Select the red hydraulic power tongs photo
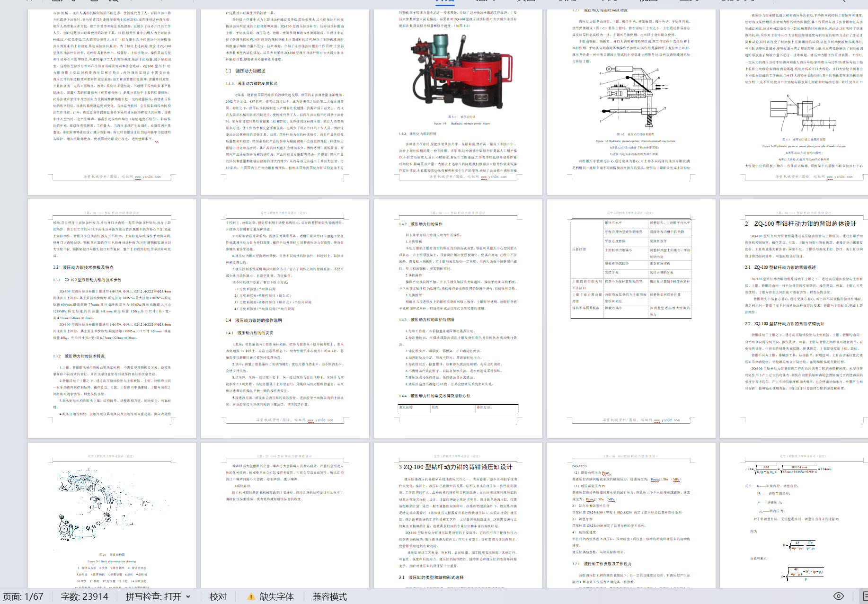868x604 pixels. point(462,72)
